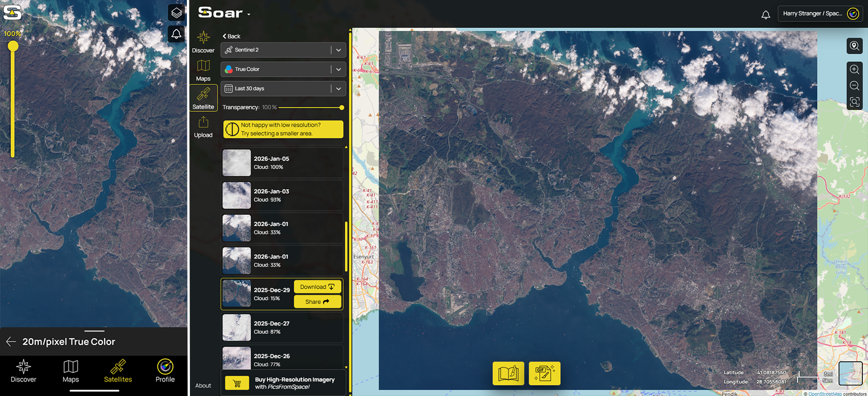Select the 2026-Jan-05 Cloud 100% thumbnail
The height and width of the screenshot is (396, 868).
tap(236, 162)
